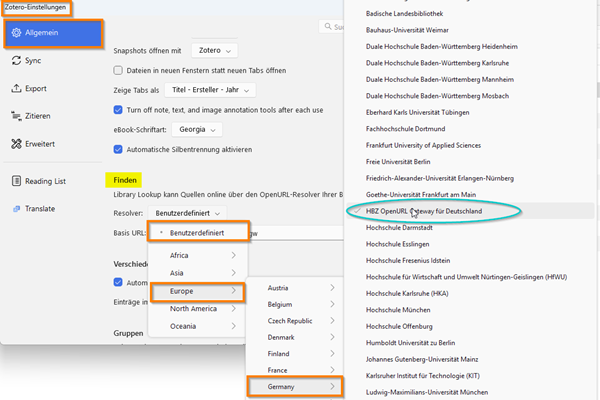Click the Erweitert tools icon
The width and height of the screenshot is (600, 400).
pyautogui.click(x=16, y=144)
